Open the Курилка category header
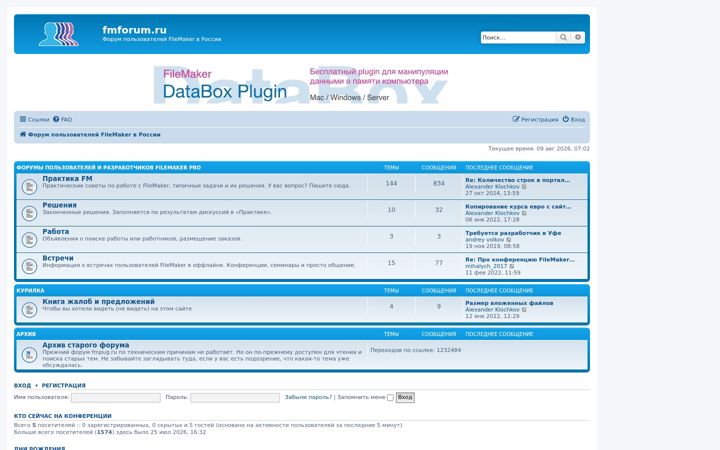 tap(30, 291)
